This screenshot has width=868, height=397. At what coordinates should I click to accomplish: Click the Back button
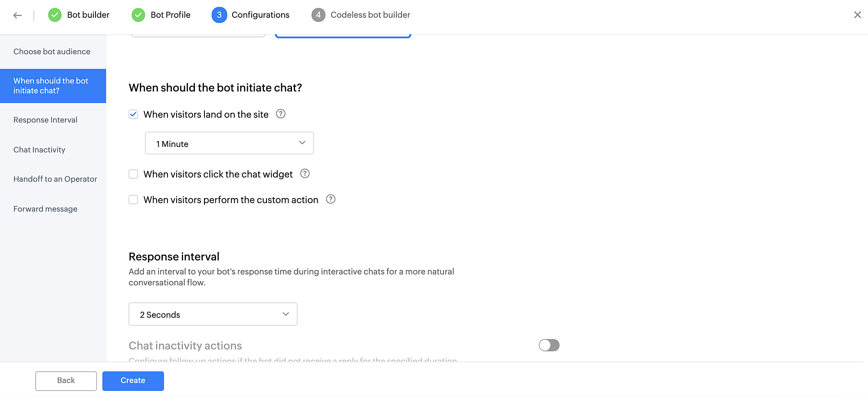(66, 380)
